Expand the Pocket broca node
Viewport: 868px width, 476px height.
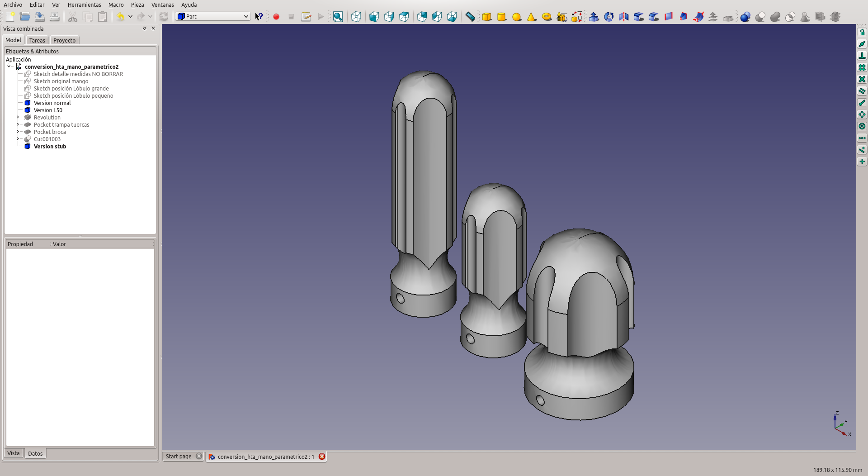tap(18, 132)
